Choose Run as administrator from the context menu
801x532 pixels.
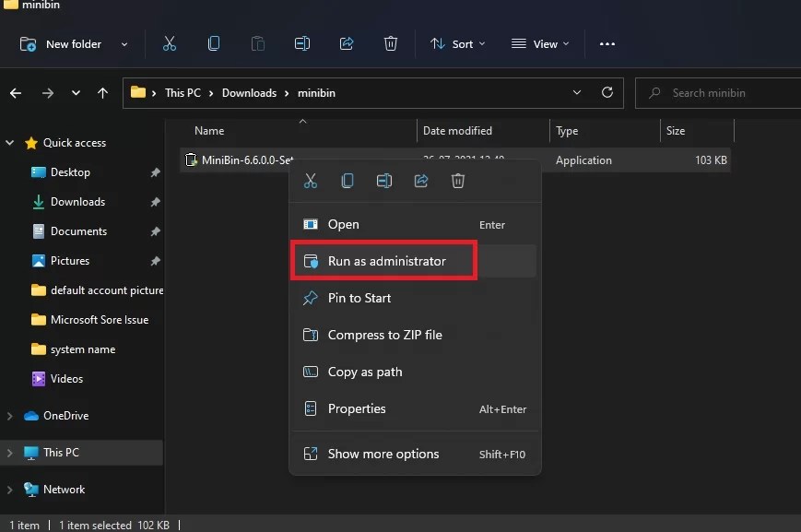(x=383, y=261)
